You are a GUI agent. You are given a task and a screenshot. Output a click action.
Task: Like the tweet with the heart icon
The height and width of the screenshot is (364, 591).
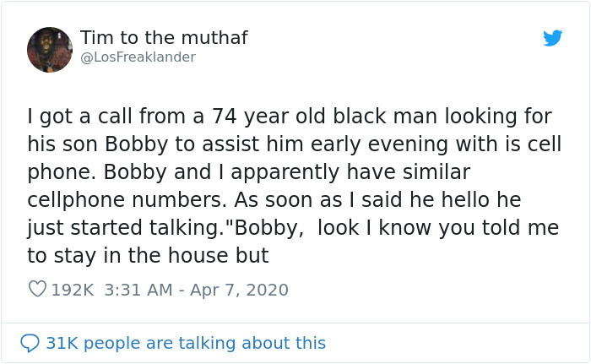click(37, 290)
